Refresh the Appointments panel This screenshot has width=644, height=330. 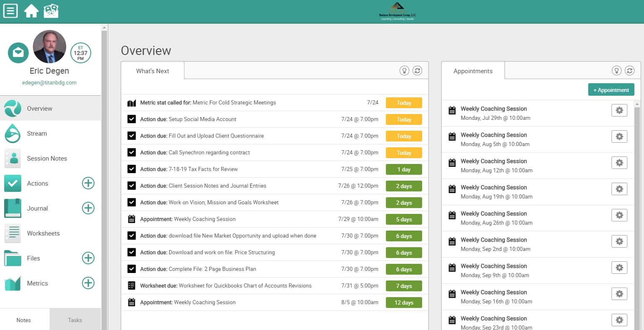[629, 70]
